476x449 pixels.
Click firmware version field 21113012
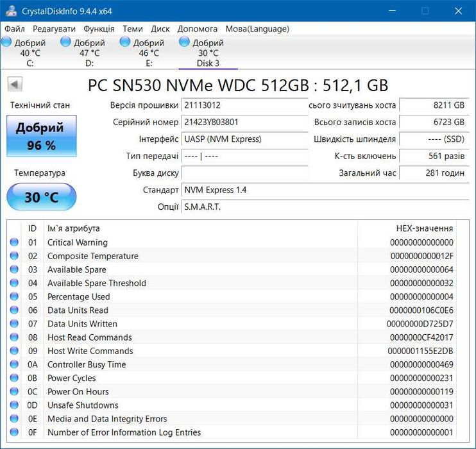244,105
